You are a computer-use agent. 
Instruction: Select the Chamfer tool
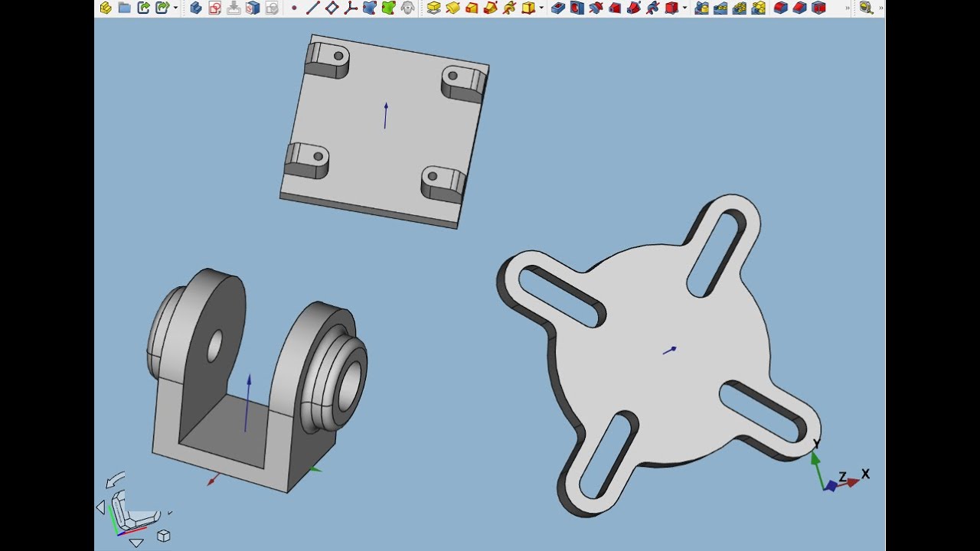799,8
